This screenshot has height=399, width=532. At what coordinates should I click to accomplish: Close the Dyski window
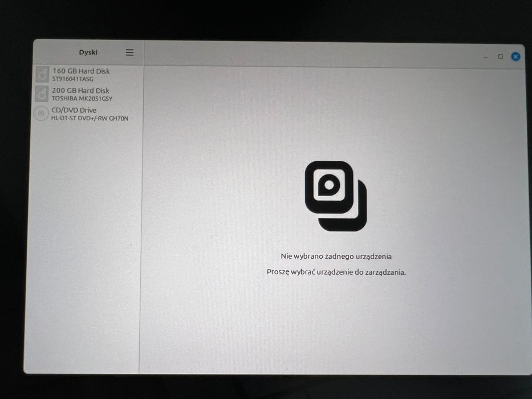click(515, 56)
